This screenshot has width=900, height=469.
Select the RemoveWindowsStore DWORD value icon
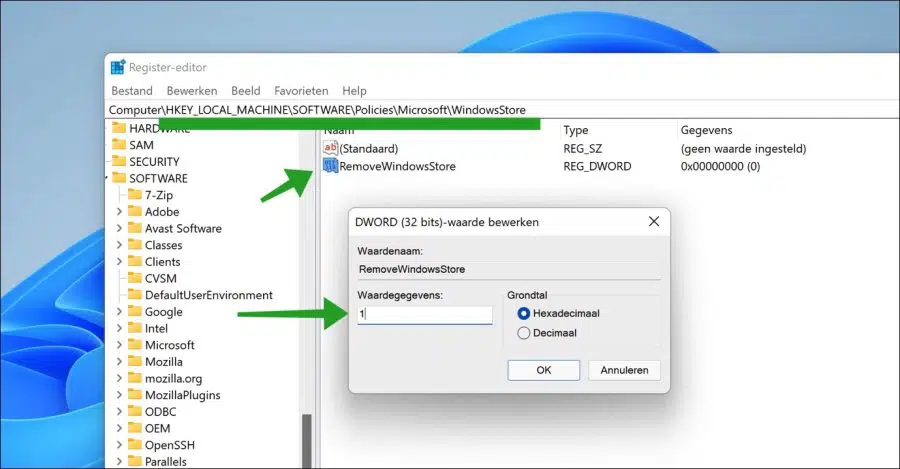[330, 166]
